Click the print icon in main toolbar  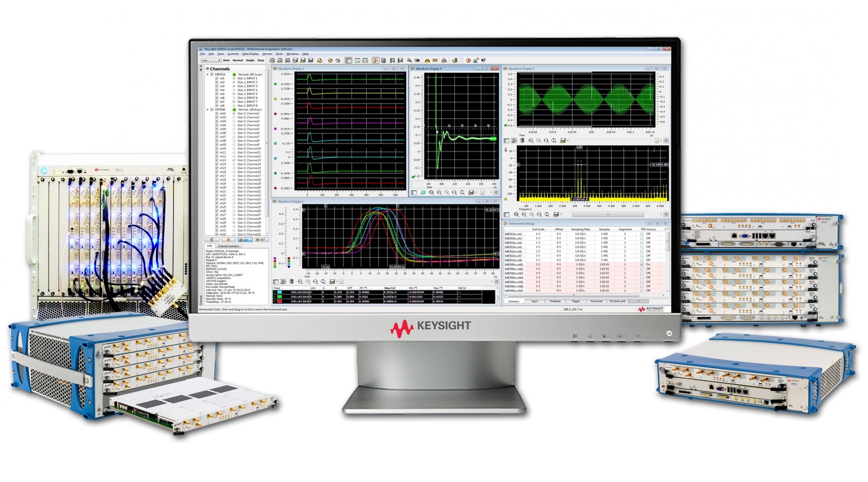(319, 60)
